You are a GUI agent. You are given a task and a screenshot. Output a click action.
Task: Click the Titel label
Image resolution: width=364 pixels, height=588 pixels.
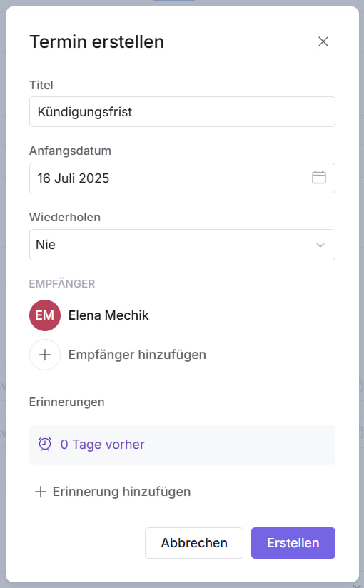41,85
